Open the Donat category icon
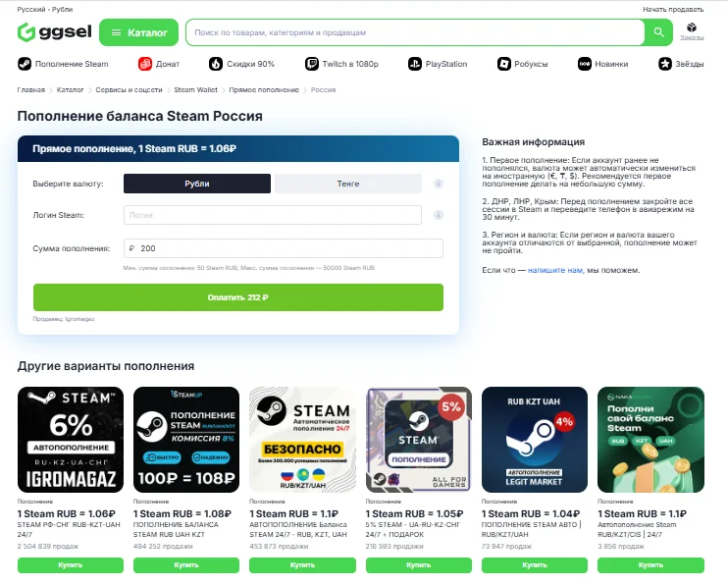 click(144, 64)
